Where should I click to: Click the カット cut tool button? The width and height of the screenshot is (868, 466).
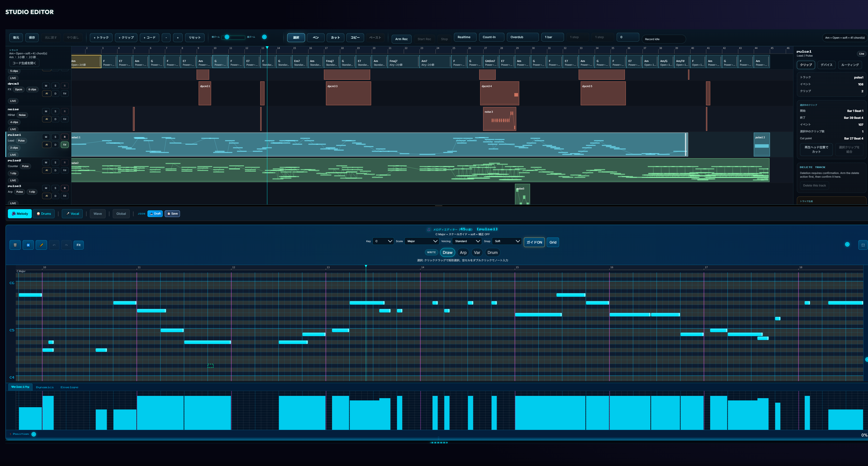tap(335, 37)
